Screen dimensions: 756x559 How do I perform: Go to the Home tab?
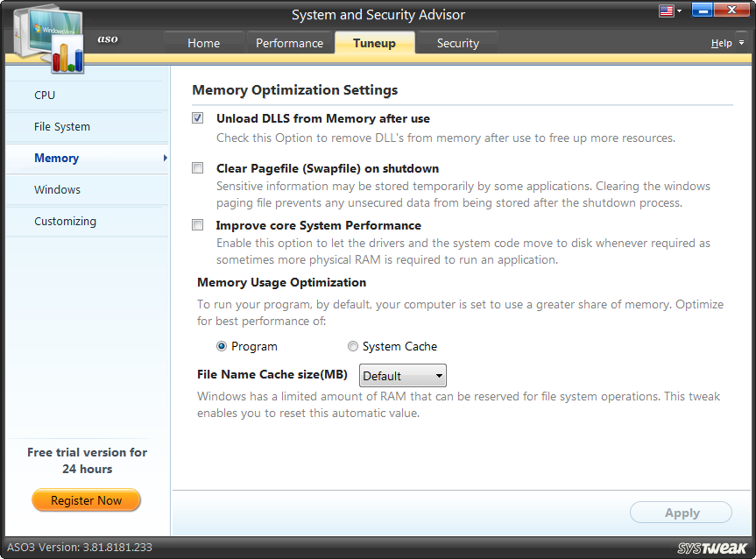tap(203, 42)
